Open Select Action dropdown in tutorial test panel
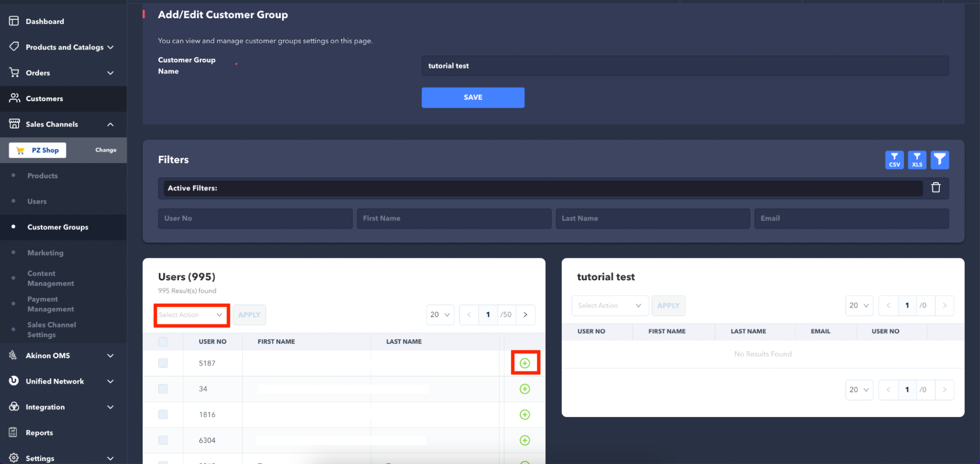 [610, 306]
